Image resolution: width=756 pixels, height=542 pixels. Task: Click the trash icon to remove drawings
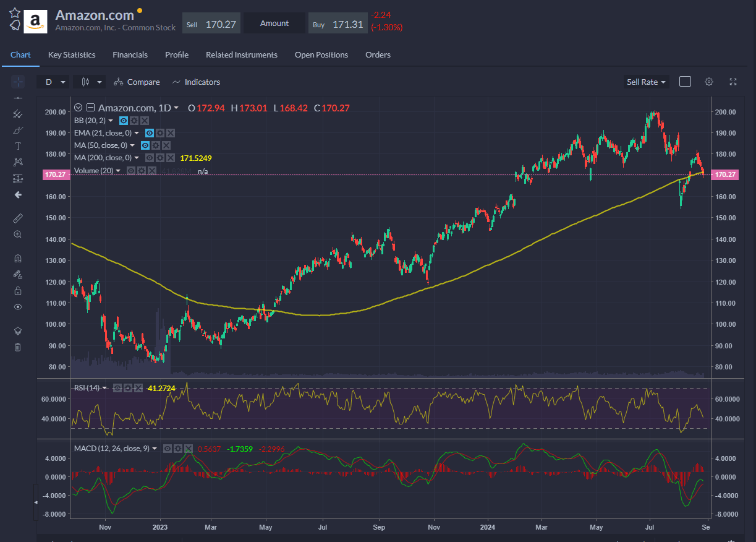17,347
